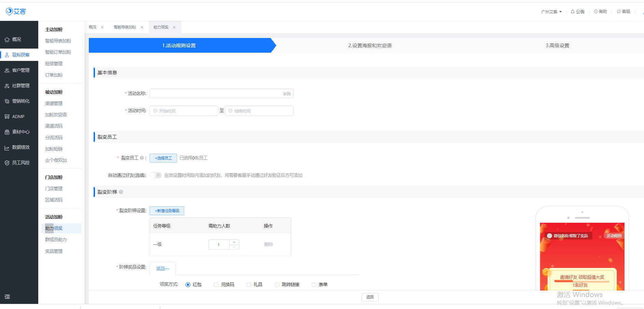
Task: Click the 数据绩效 chart icon
Action: tap(7, 148)
